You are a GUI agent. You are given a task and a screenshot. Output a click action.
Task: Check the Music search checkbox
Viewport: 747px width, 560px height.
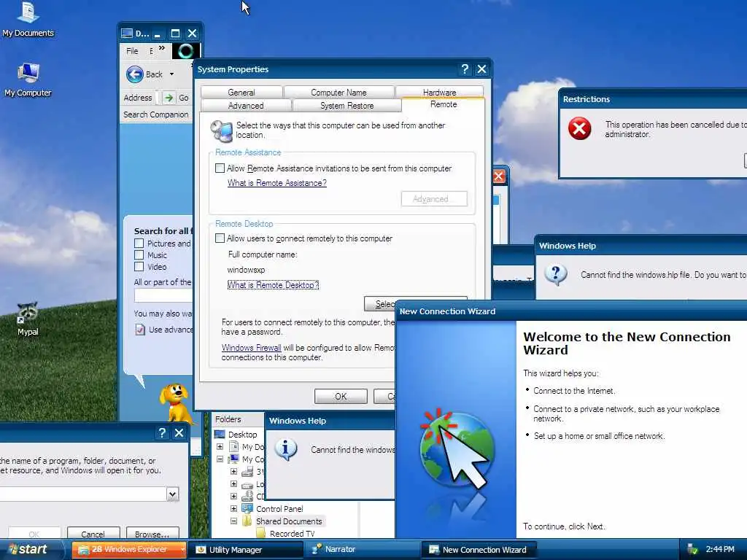tap(139, 255)
